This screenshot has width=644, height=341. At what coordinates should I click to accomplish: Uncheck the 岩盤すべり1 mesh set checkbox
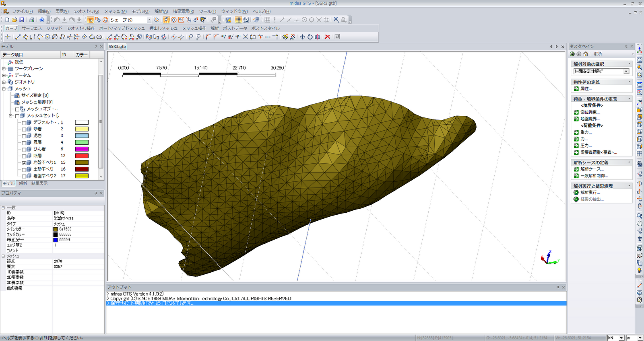(24, 163)
